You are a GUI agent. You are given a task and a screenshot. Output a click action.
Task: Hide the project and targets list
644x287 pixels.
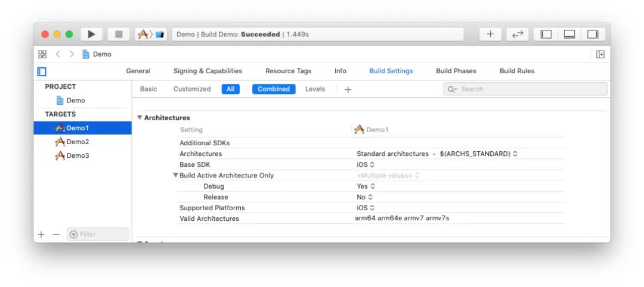42,71
